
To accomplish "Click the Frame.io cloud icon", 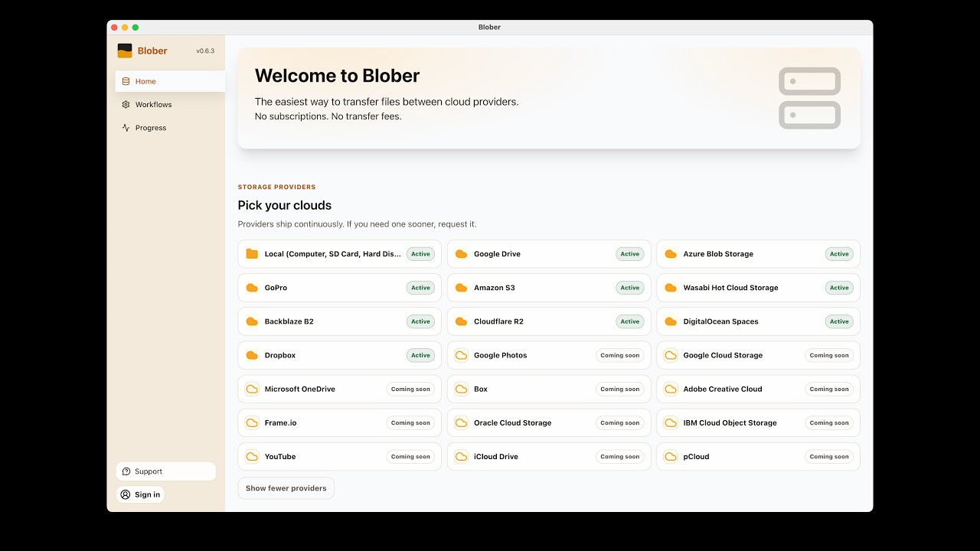I will click(252, 422).
